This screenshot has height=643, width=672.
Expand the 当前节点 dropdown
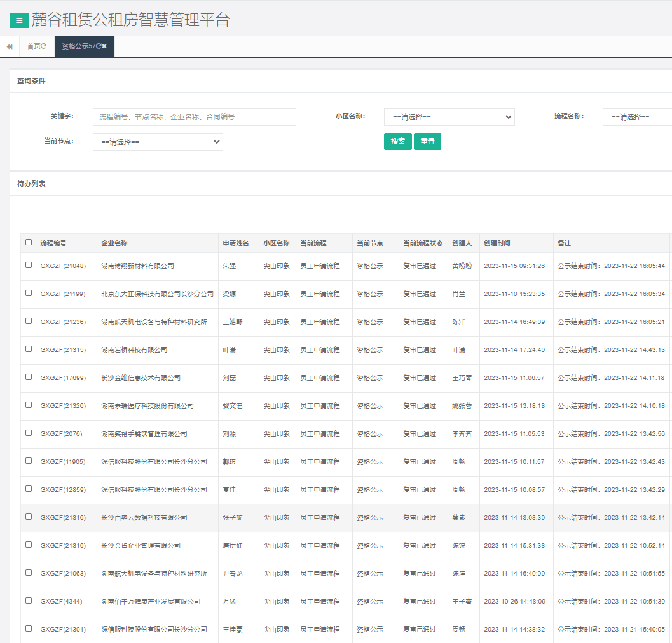[158, 142]
